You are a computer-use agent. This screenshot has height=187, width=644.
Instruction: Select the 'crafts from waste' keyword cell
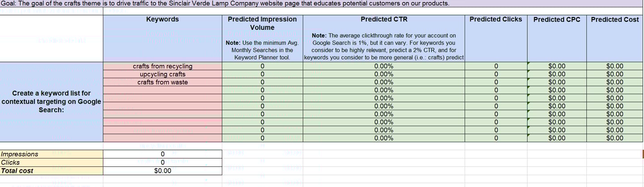tap(162, 82)
